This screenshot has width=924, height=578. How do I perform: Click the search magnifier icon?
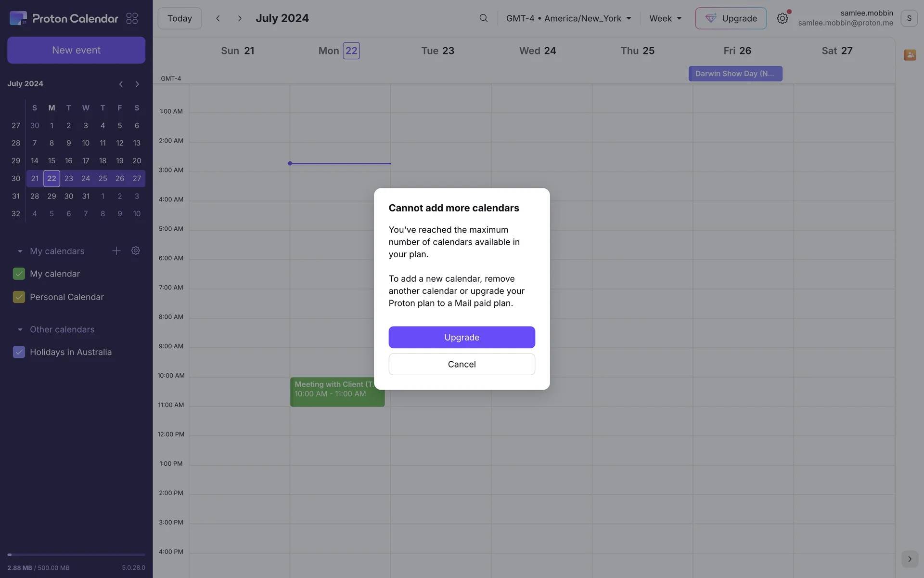tap(483, 18)
